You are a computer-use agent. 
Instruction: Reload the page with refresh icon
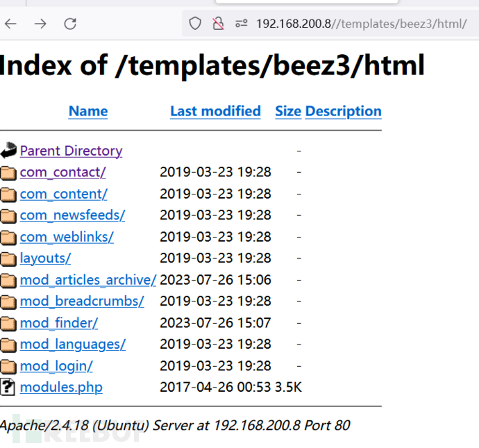[70, 24]
